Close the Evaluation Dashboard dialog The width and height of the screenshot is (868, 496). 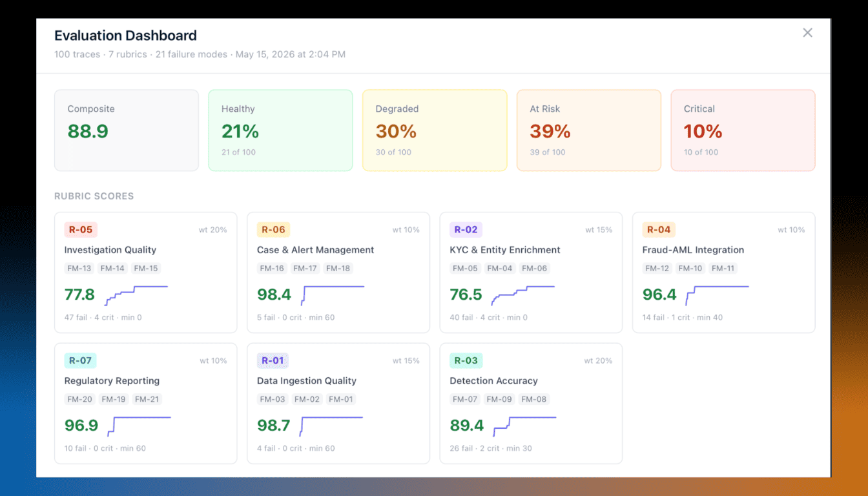pos(807,33)
